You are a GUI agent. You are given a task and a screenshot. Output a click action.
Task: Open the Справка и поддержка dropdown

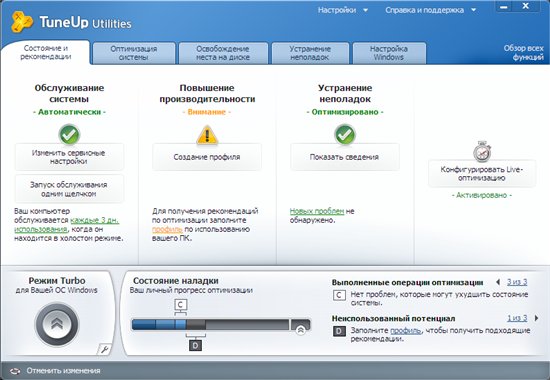coord(430,10)
